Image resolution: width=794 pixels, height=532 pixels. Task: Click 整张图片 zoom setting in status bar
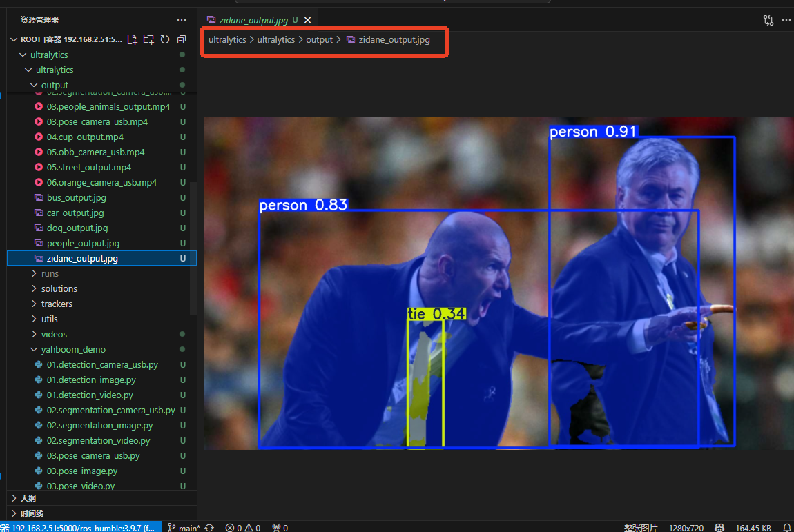(x=641, y=527)
